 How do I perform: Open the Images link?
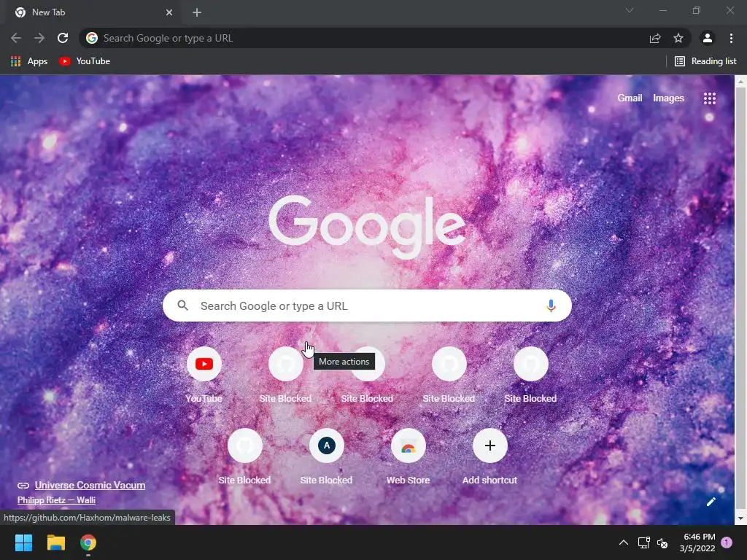pyautogui.click(x=668, y=98)
